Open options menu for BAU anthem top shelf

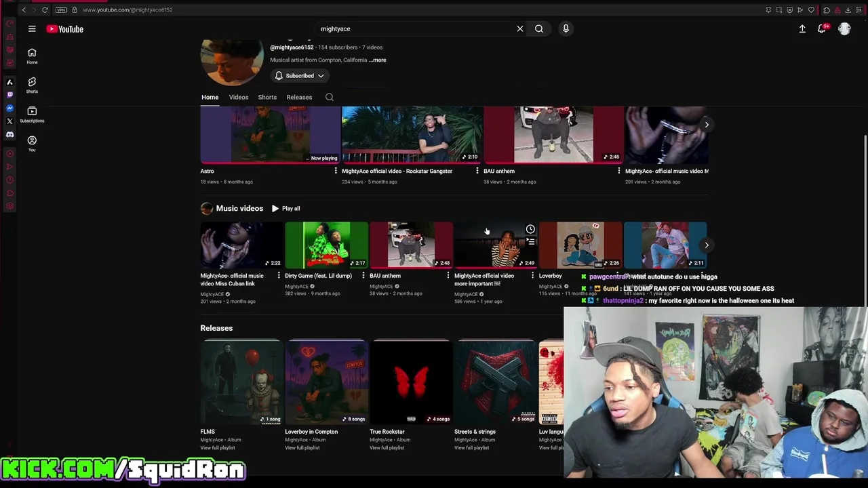click(x=618, y=171)
